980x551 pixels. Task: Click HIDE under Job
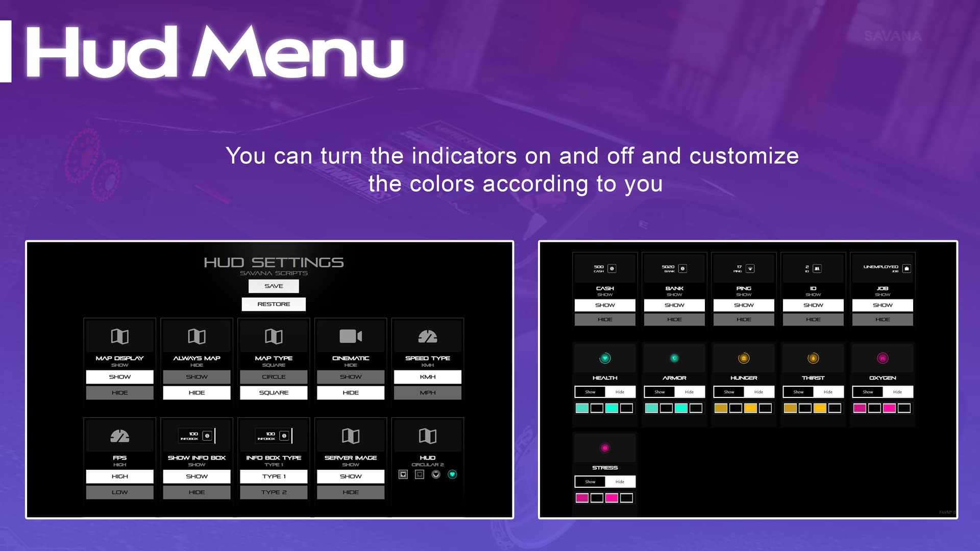[x=883, y=319]
